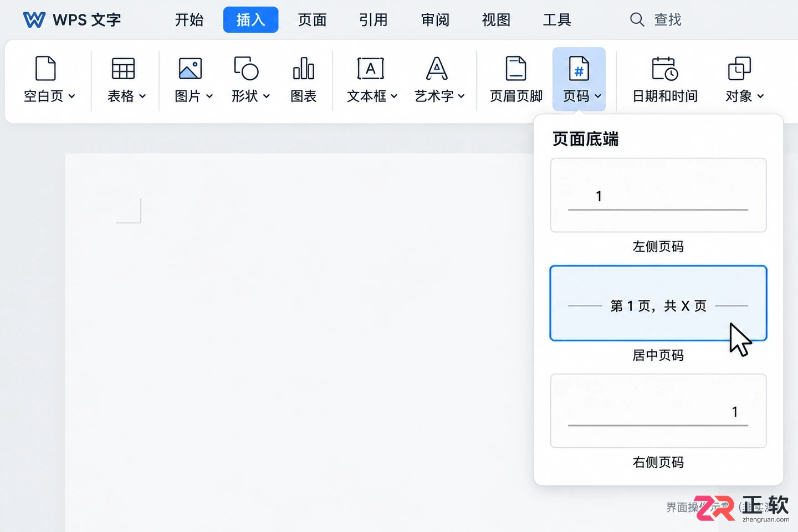Open the 页面 tab
Viewport: 798px width, 532px height.
[x=313, y=20]
